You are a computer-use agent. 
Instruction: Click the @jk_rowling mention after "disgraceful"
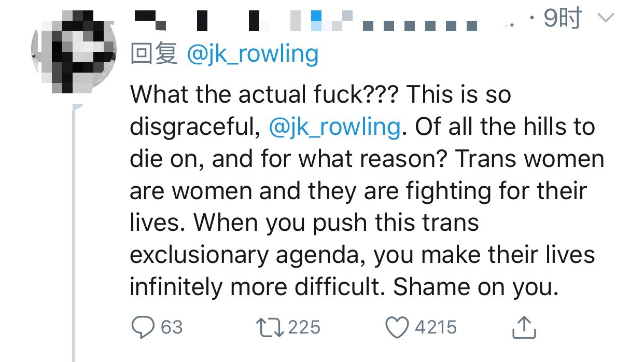335,127
